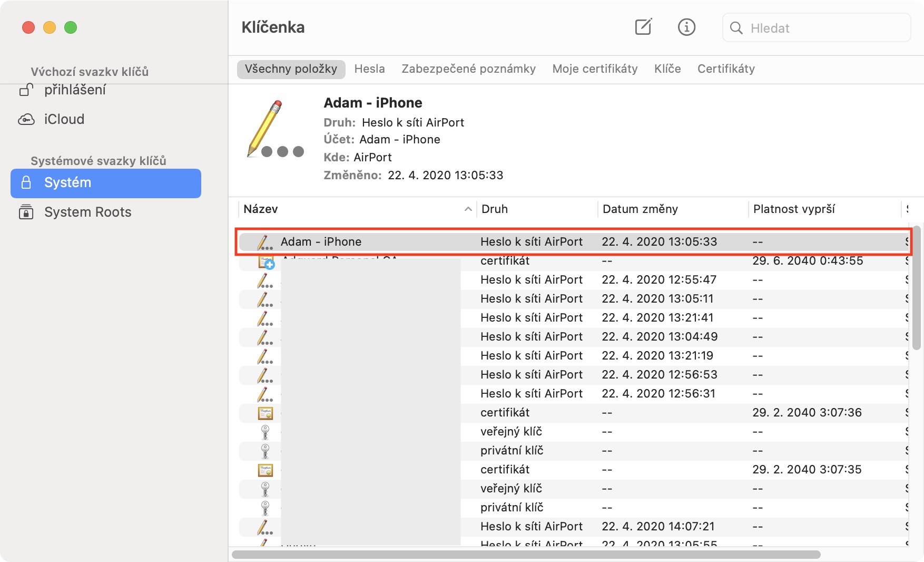
Task: Show the Moje certifikáty tab
Action: click(x=595, y=69)
